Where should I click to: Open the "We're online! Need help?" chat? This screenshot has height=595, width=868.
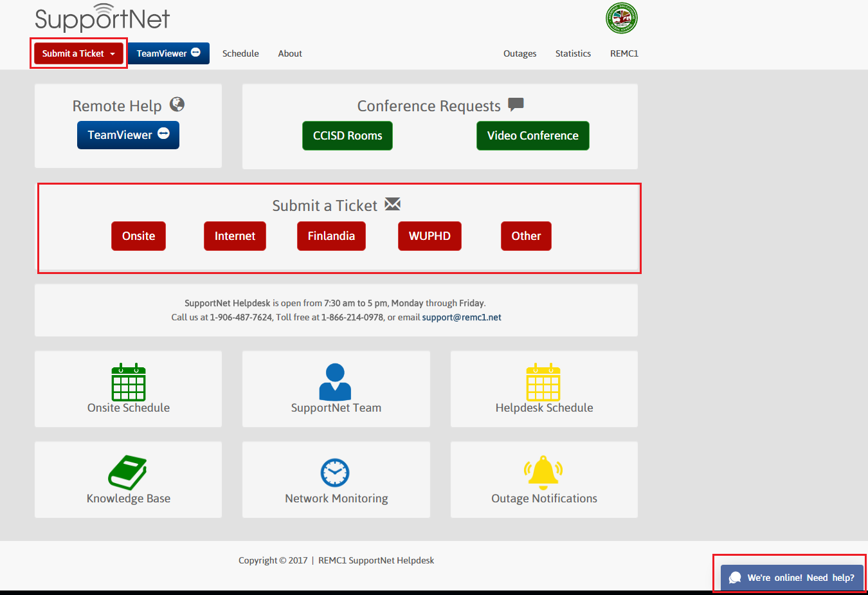tap(791, 578)
